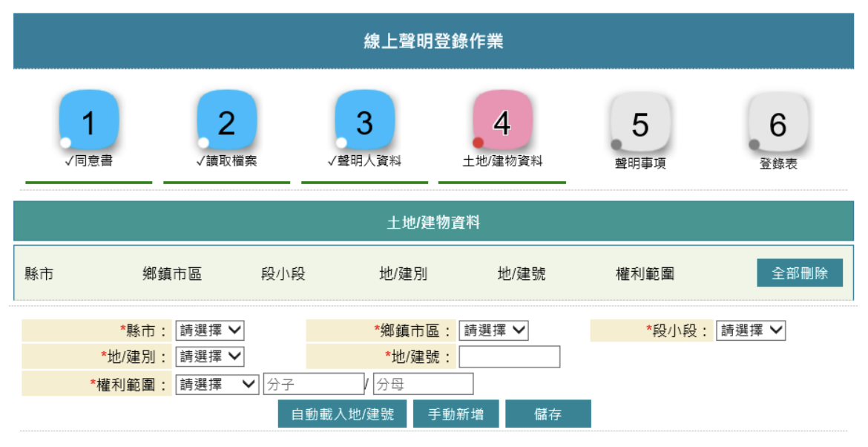Go to step 5 icon 聲明事項
Image resolution: width=868 pixels, height=447 pixels.
[640, 123]
